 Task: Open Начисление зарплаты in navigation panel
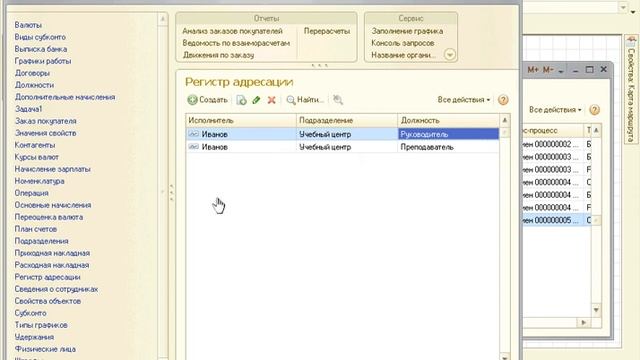point(53,169)
